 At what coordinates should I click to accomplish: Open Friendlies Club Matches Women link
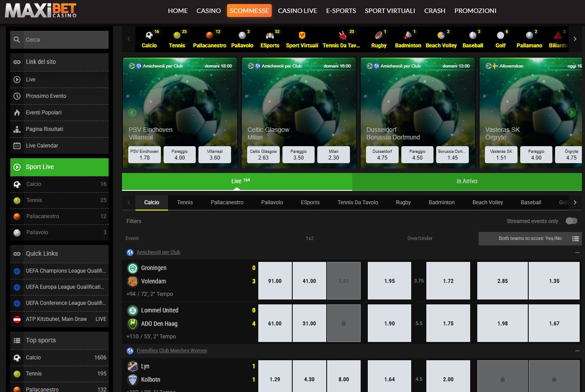point(172,351)
